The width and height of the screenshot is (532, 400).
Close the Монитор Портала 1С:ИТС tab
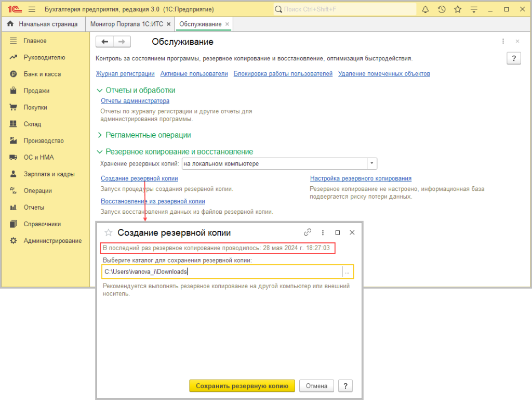pos(169,24)
